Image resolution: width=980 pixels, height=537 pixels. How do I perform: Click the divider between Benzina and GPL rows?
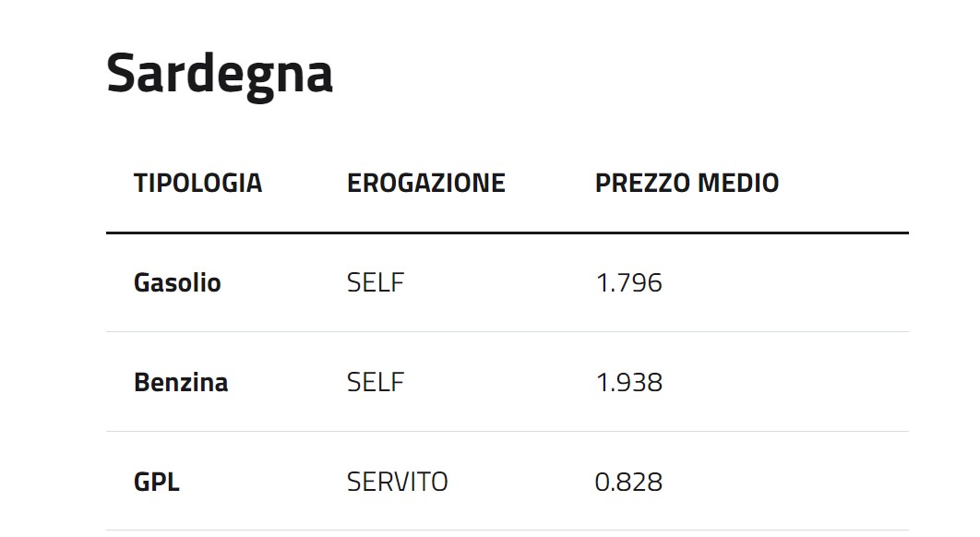click(508, 431)
